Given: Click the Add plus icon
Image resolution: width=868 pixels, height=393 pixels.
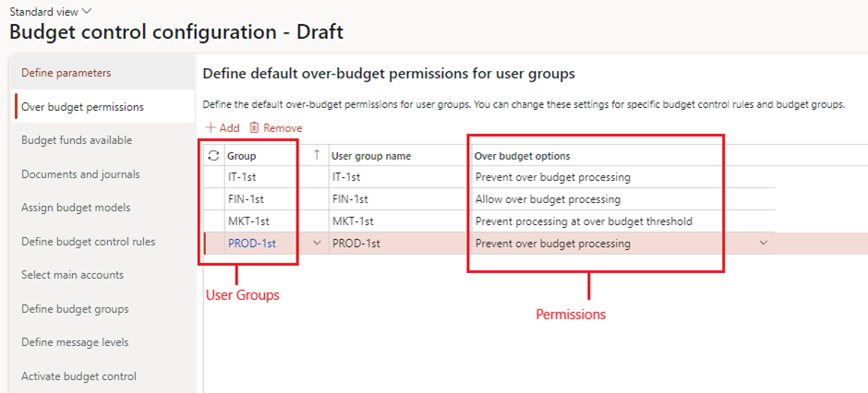Looking at the screenshot, I should click(x=211, y=127).
